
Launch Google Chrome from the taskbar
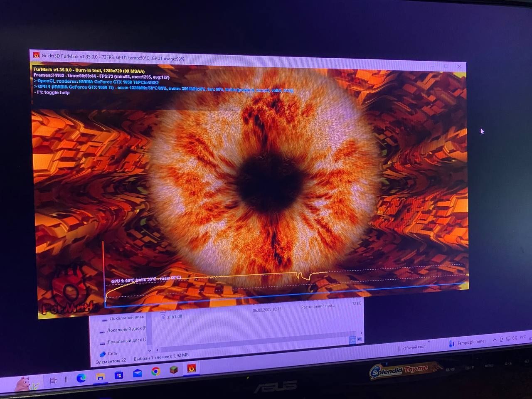click(x=156, y=371)
